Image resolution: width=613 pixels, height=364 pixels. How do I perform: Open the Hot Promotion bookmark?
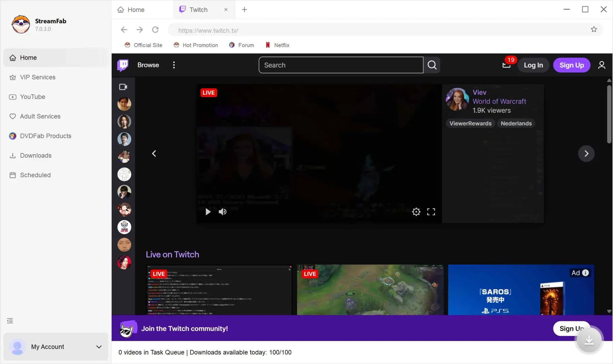tap(196, 45)
